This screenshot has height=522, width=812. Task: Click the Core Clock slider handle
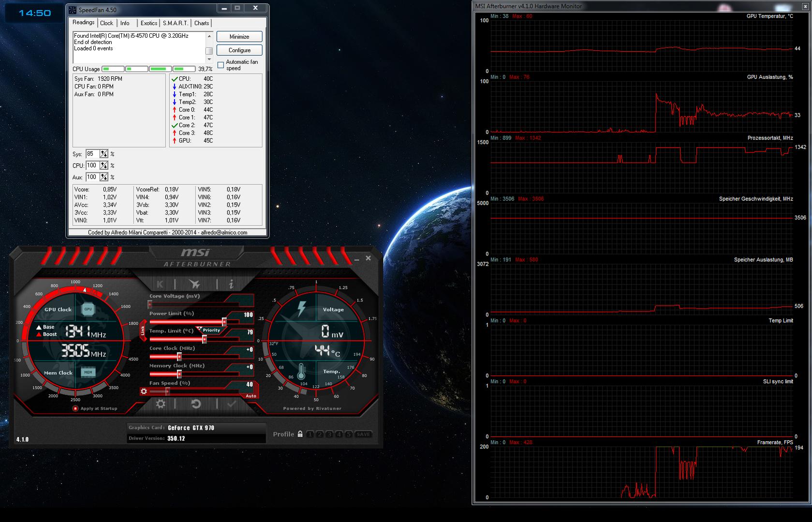tap(179, 357)
